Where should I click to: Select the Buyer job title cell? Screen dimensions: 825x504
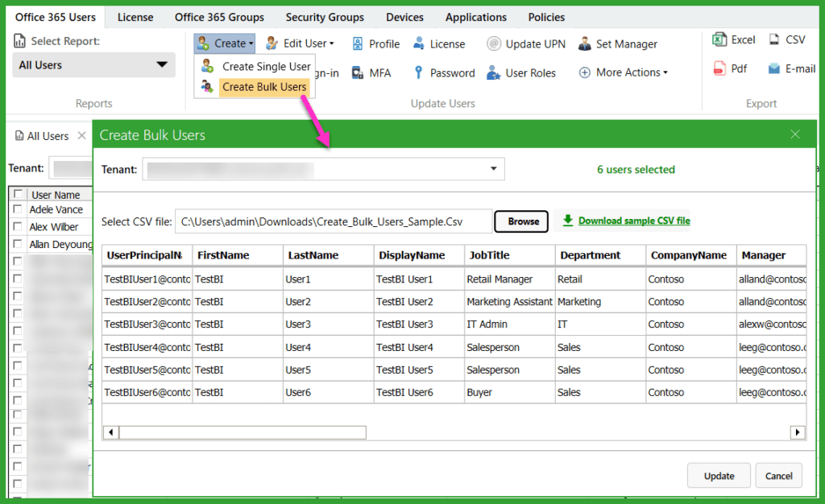click(510, 392)
